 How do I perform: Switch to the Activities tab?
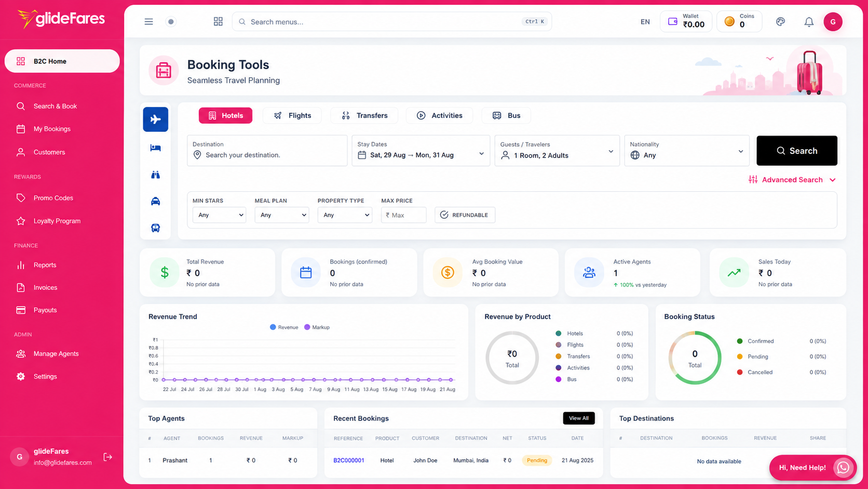click(x=439, y=115)
